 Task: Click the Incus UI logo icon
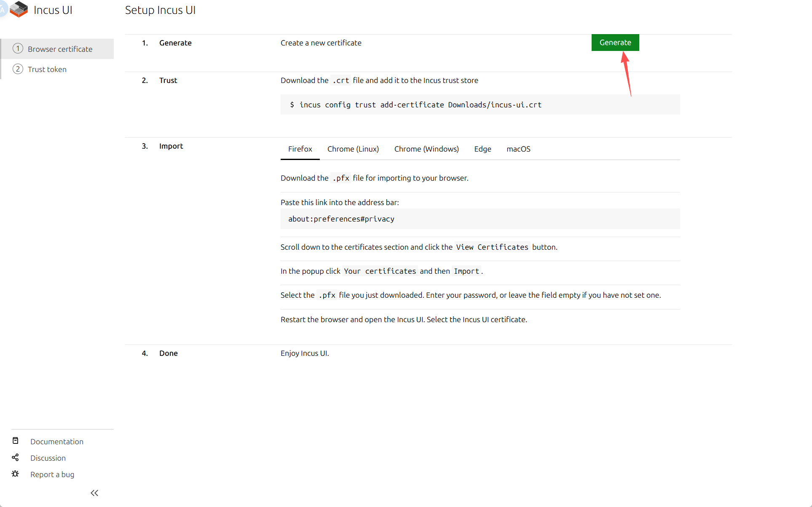pos(19,9)
